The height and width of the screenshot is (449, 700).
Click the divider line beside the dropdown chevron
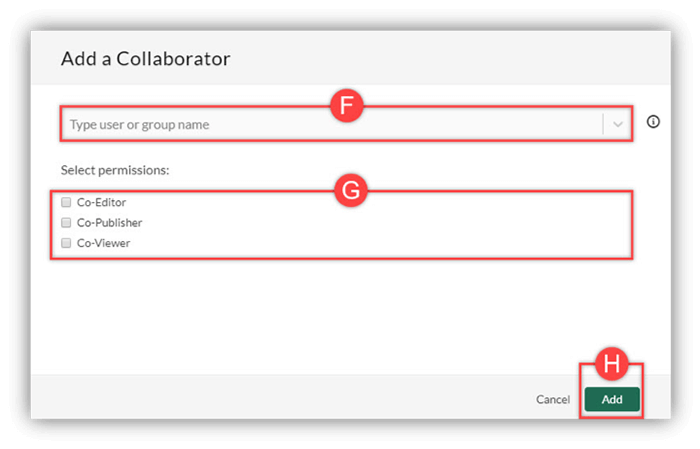(603, 124)
